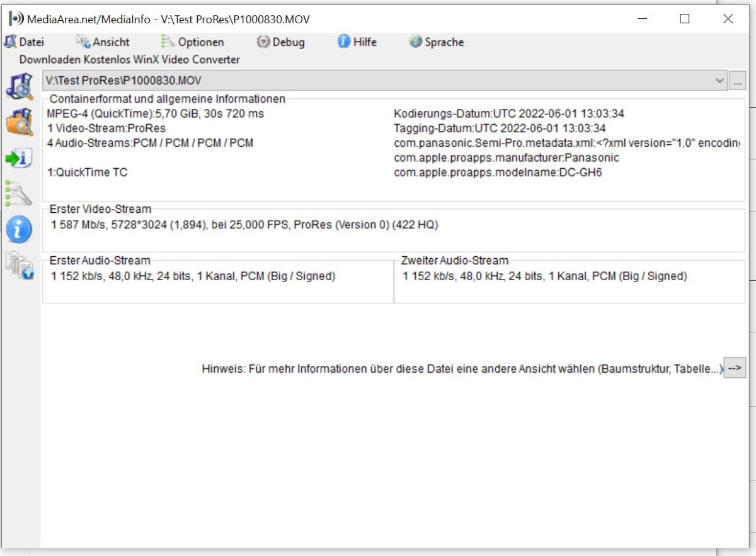Open the Ansicht menu
The width and height of the screenshot is (756, 556).
[x=103, y=42]
